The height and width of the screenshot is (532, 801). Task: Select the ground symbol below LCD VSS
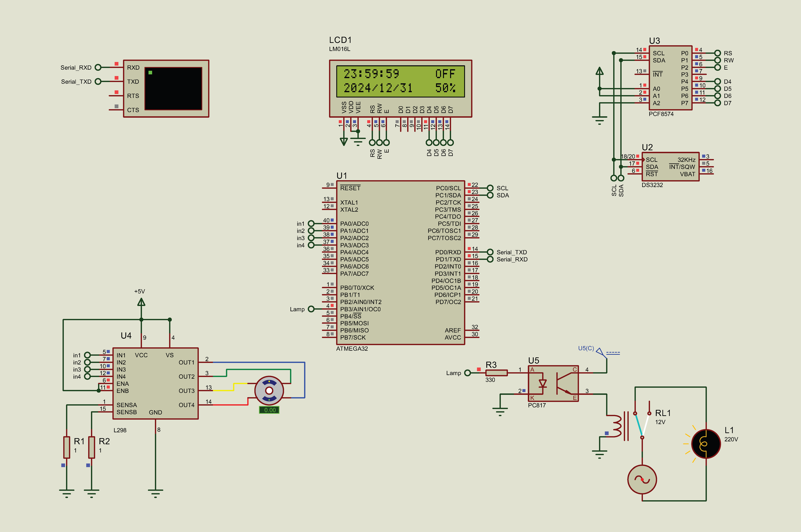pos(358,141)
